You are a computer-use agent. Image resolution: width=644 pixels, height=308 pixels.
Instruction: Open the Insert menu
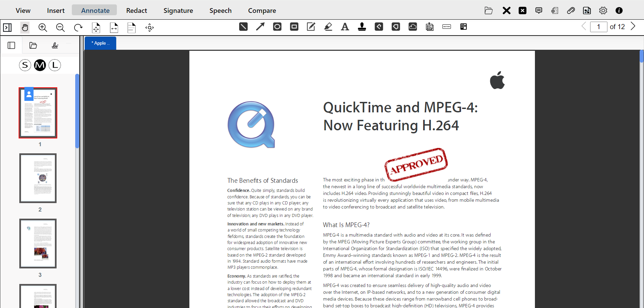(56, 10)
